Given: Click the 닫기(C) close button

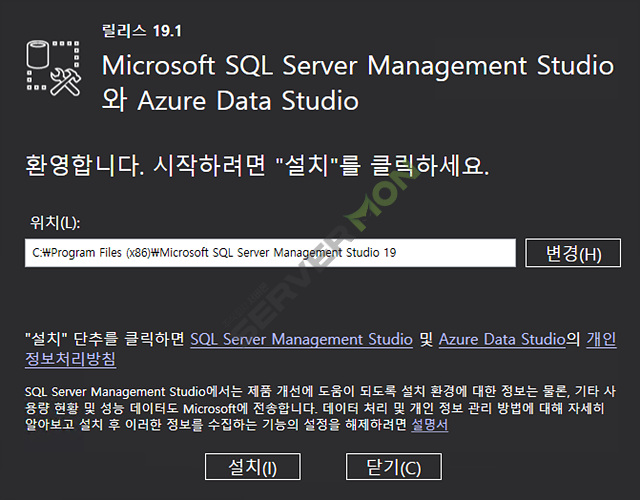Looking at the screenshot, I should [x=393, y=467].
